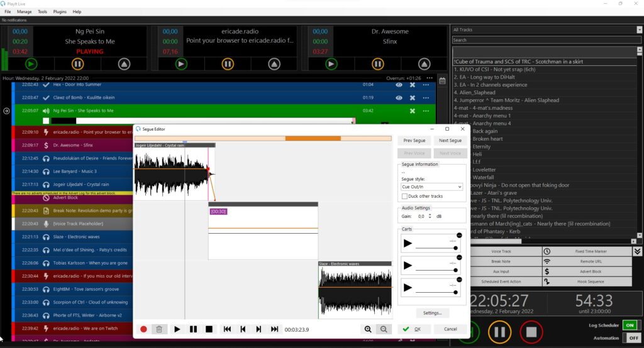Step back one frame in segue editor
The height and width of the screenshot is (348, 644).
(243, 329)
